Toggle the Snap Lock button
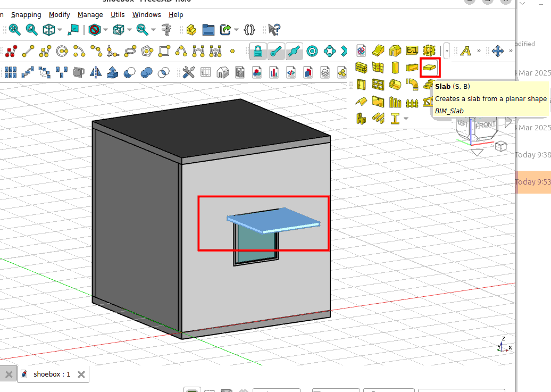This screenshot has width=551, height=392. point(258,51)
